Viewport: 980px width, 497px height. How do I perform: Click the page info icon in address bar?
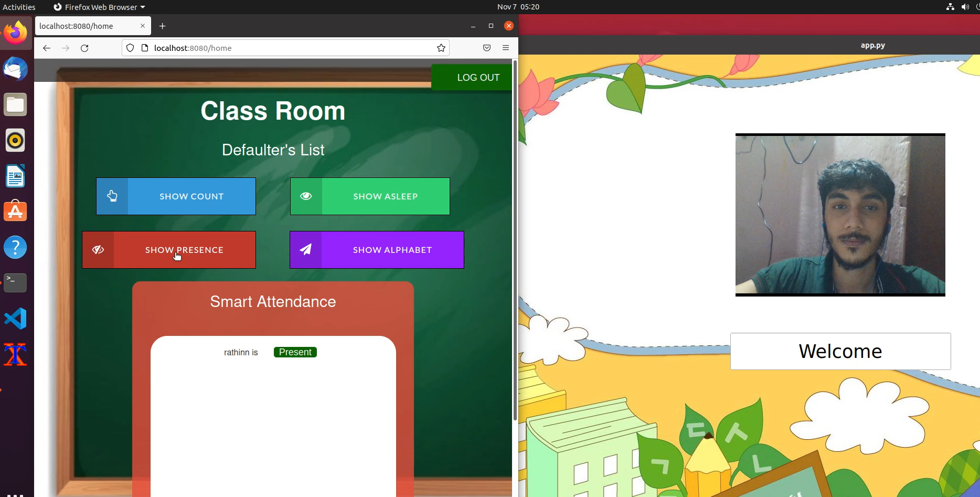point(145,48)
